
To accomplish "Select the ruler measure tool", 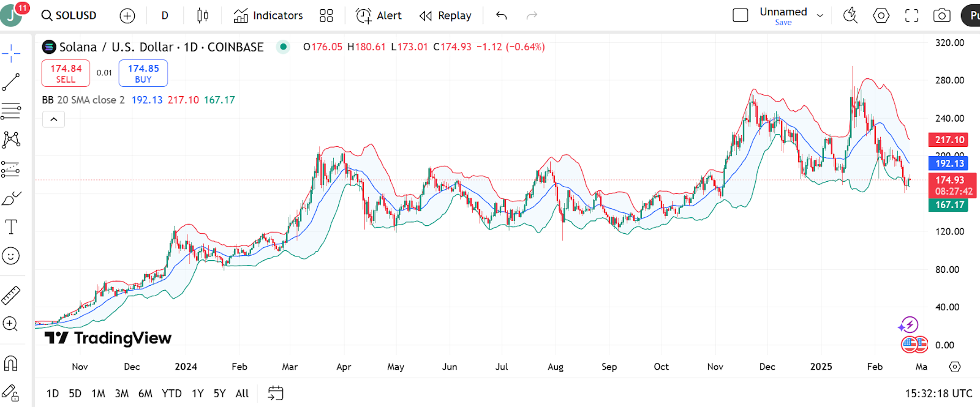I will coord(11,296).
